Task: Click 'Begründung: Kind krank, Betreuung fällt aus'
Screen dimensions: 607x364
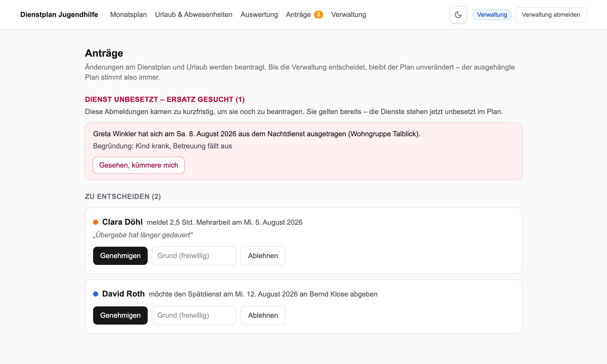Action: pos(162,146)
